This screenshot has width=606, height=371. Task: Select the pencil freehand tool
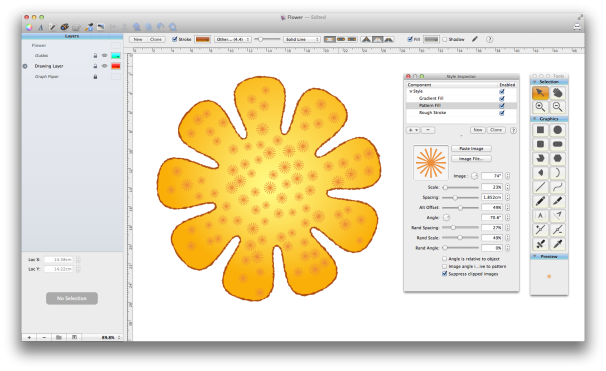click(x=540, y=201)
